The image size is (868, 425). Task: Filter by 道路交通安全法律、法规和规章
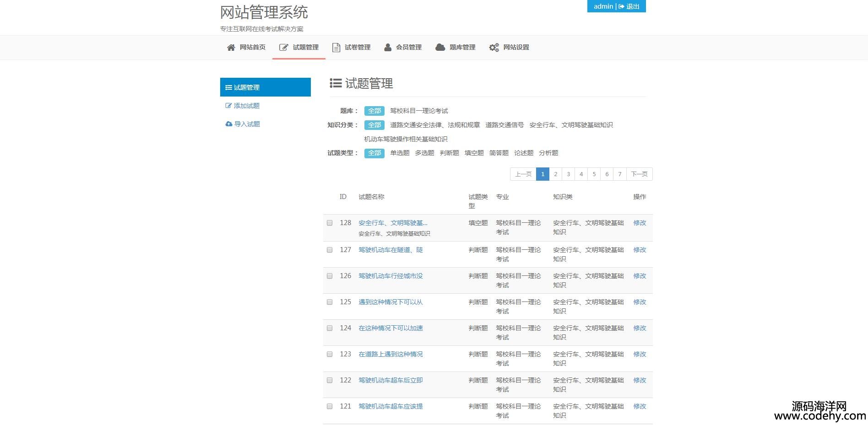[435, 125]
